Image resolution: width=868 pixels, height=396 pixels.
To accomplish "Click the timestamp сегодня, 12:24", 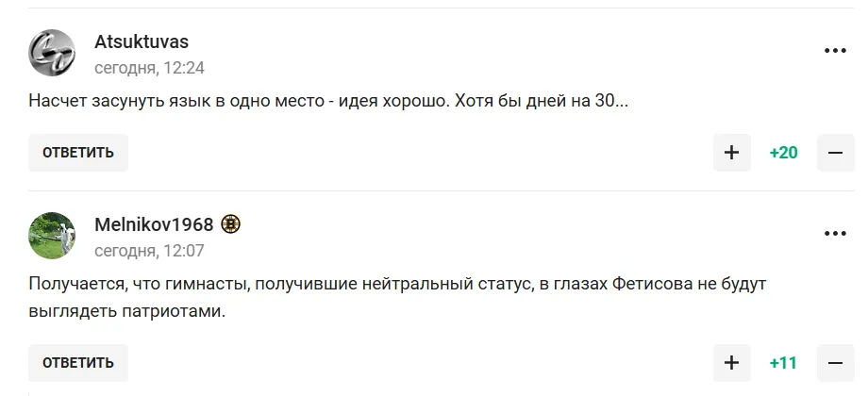I will (x=149, y=68).
